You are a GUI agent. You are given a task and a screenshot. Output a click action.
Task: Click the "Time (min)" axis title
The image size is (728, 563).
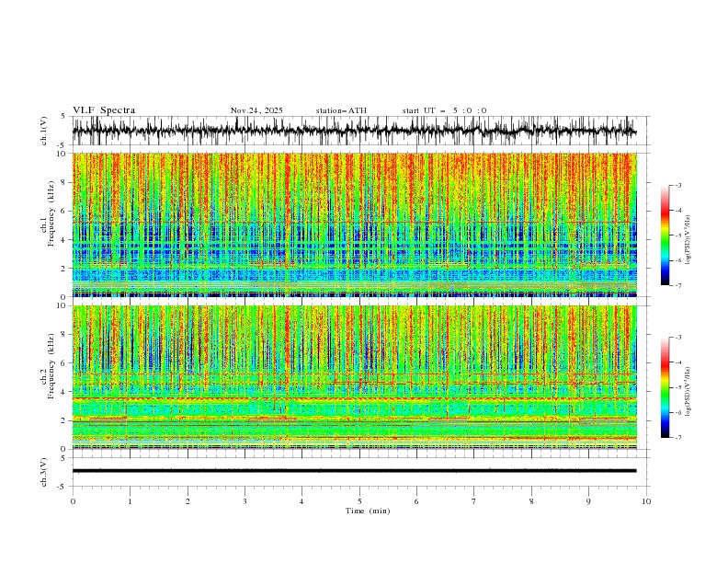pos(368,511)
